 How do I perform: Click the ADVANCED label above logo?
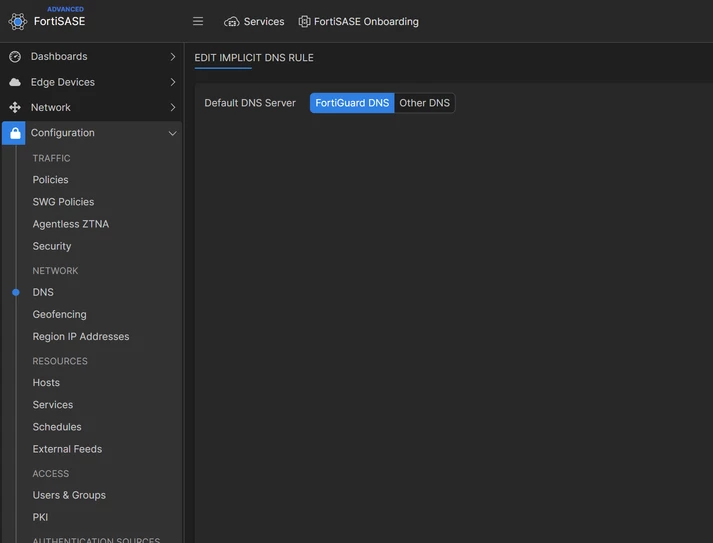click(x=65, y=9)
